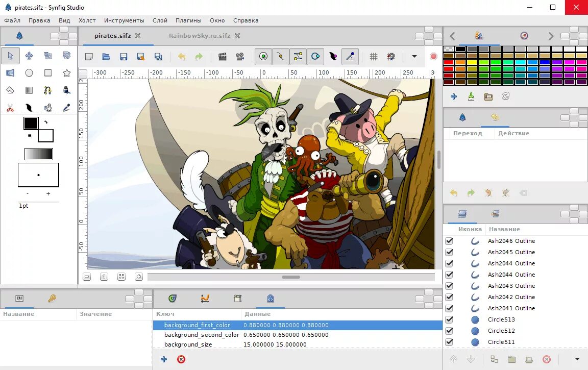Open the Холст menu
Image resolution: width=588 pixels, height=370 pixels.
[x=87, y=20]
